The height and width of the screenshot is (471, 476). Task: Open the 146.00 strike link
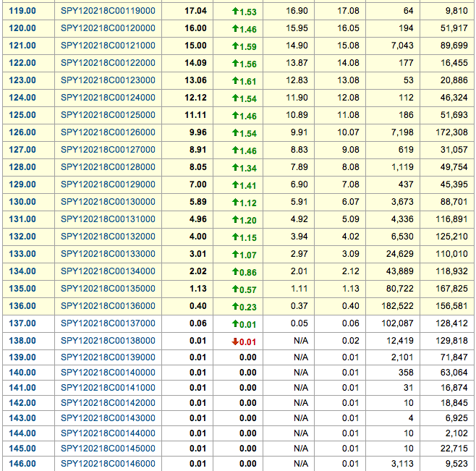pos(22,464)
